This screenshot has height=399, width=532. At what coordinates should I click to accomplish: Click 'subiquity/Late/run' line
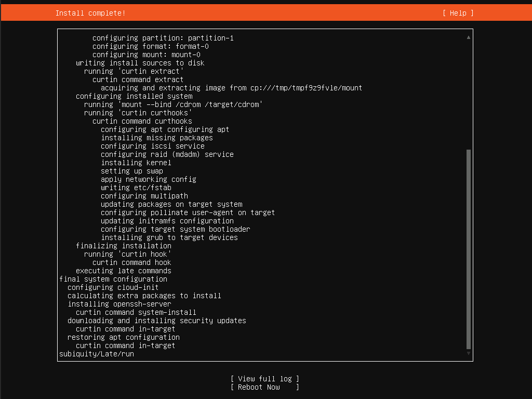(97, 354)
